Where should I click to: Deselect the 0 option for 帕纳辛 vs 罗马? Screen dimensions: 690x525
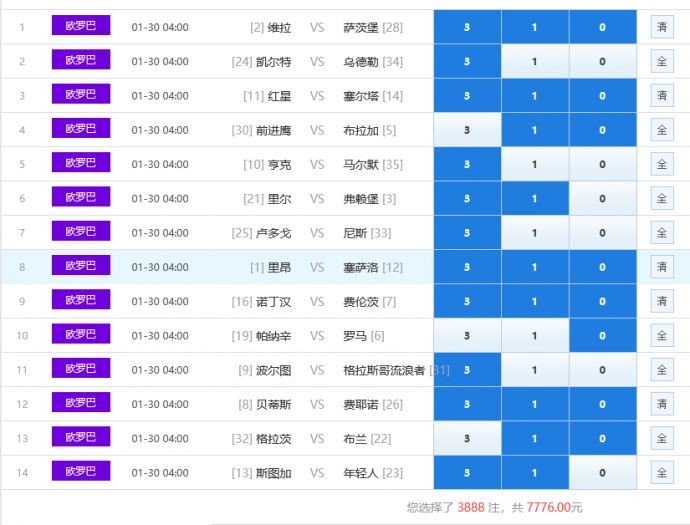(602, 336)
